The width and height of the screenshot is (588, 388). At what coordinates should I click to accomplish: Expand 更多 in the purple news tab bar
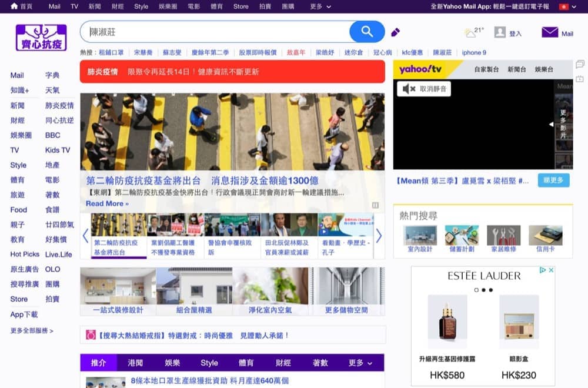tap(360, 363)
